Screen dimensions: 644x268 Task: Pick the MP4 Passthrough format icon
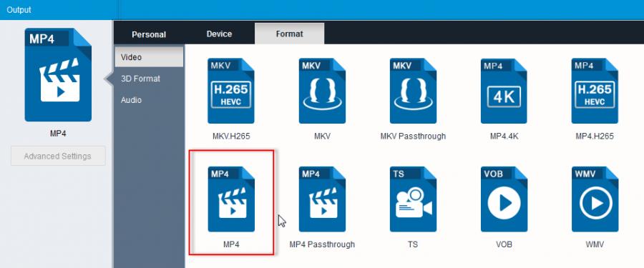coord(322,199)
